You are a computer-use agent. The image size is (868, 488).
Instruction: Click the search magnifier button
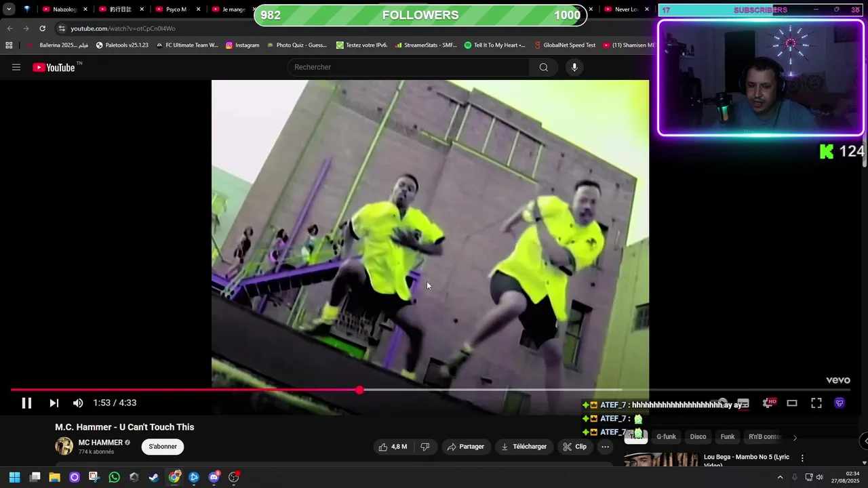(544, 67)
